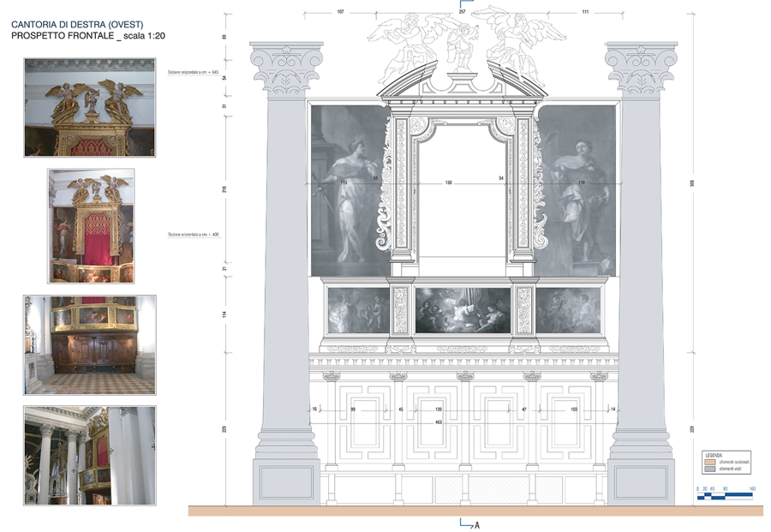Click the vertical dimension "216"

pos(224,189)
